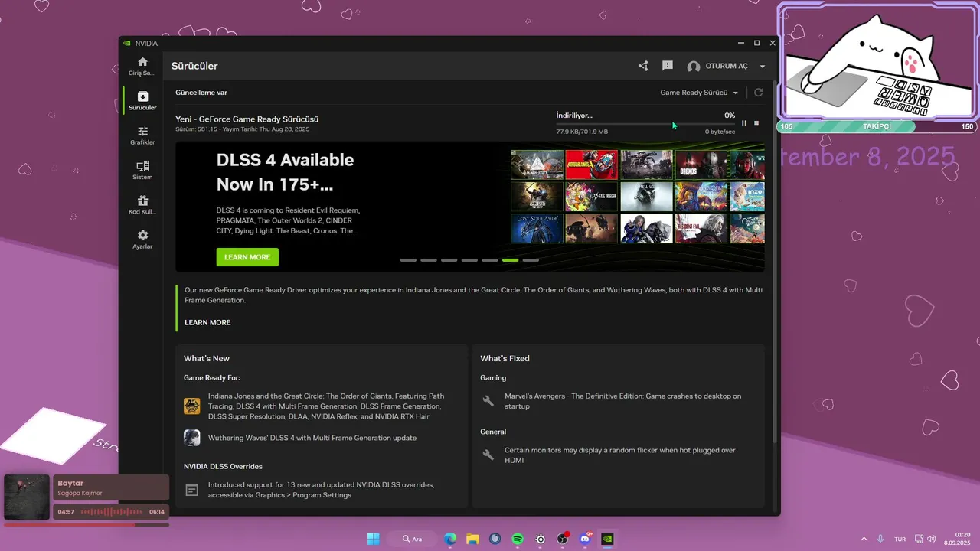
Task: Click LEARN MORE link below driver description
Action: point(207,322)
